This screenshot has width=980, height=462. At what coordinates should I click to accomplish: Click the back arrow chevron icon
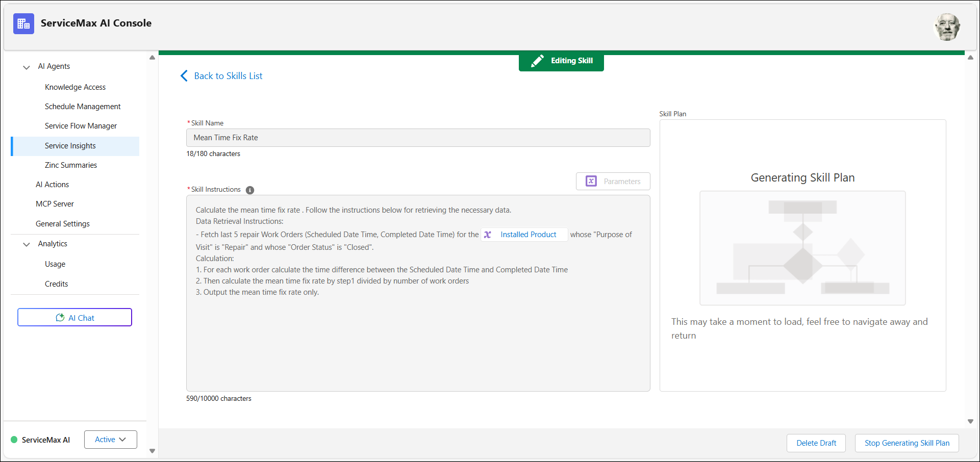184,76
